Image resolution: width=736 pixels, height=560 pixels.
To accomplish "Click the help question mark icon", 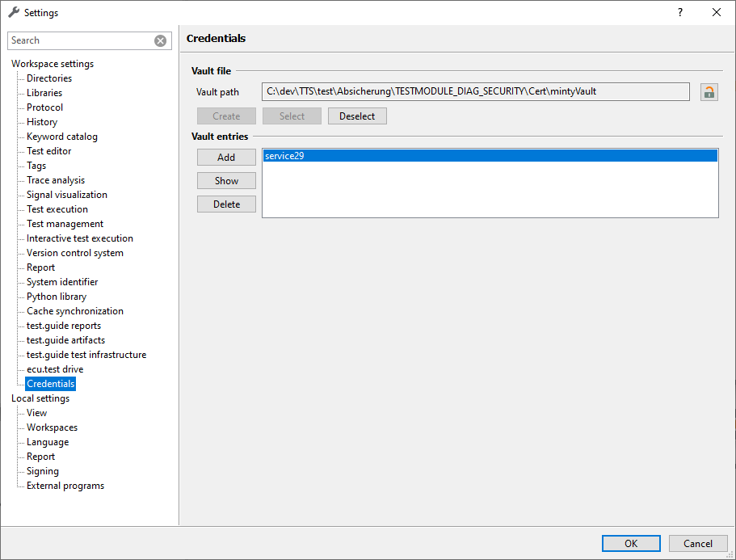I will (680, 12).
